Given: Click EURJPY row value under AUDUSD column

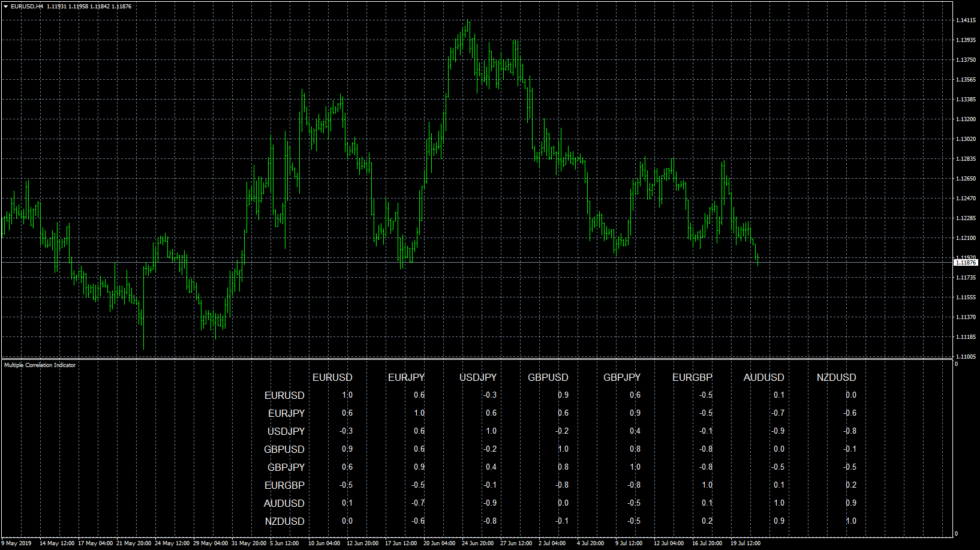Looking at the screenshot, I should [778, 413].
